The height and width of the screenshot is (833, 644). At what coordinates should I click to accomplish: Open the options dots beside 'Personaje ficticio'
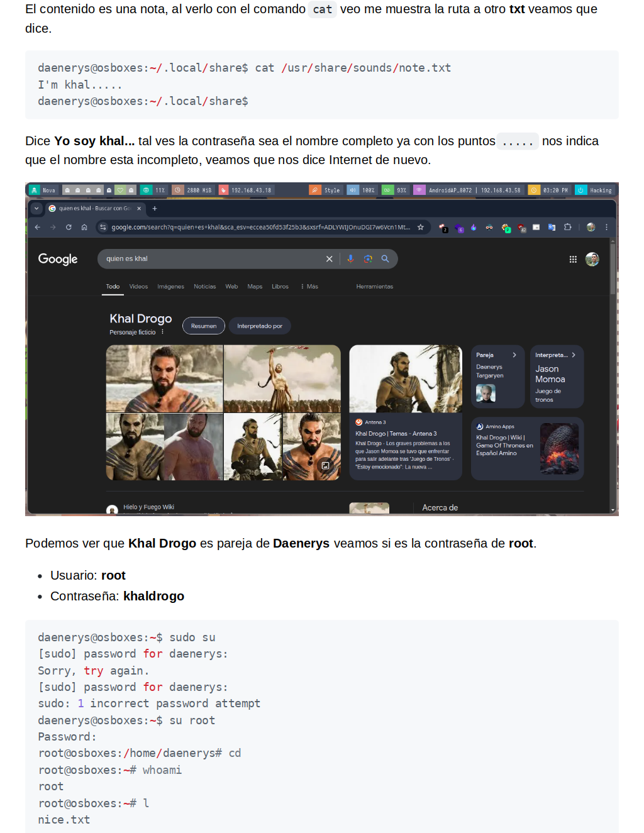coord(162,332)
